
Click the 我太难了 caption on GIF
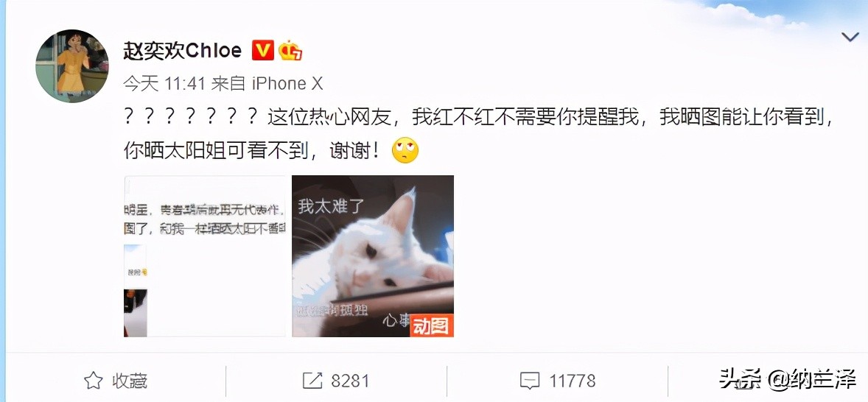click(331, 208)
